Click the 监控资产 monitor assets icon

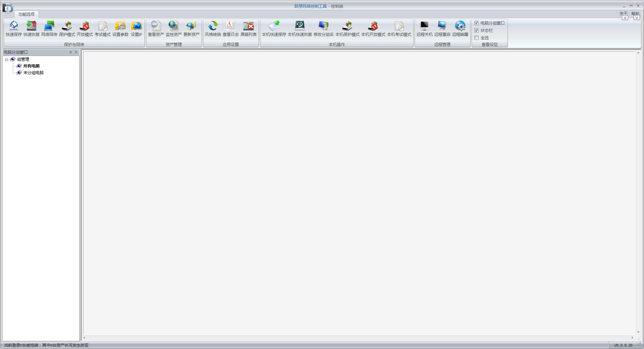coord(174,29)
